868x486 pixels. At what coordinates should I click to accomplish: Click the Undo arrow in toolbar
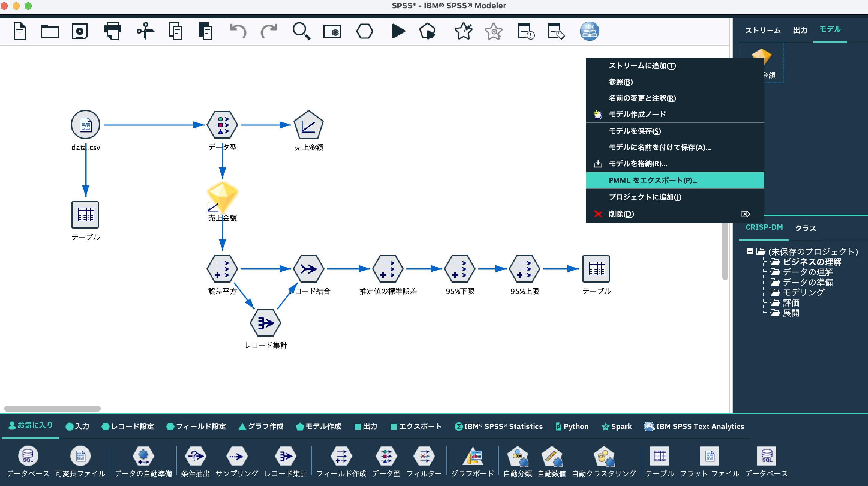pyautogui.click(x=238, y=31)
